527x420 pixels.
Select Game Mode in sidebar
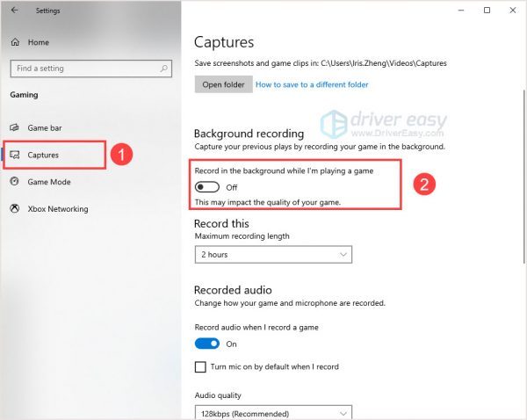coord(49,182)
